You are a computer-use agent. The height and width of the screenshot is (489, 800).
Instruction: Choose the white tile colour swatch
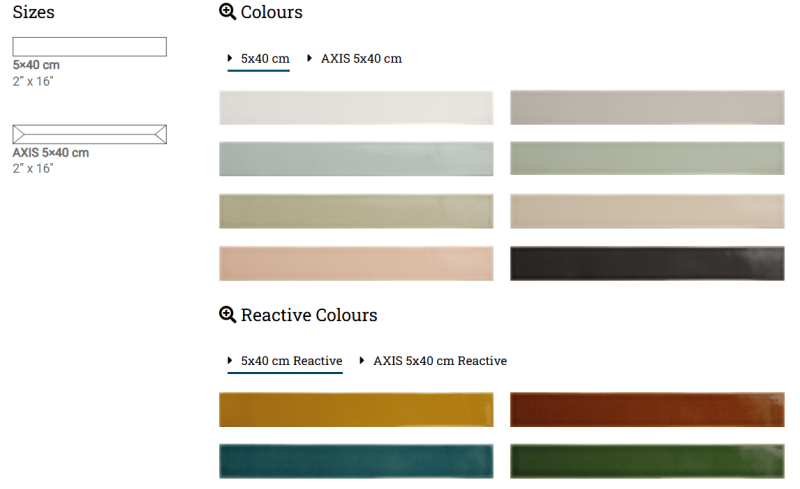356,108
